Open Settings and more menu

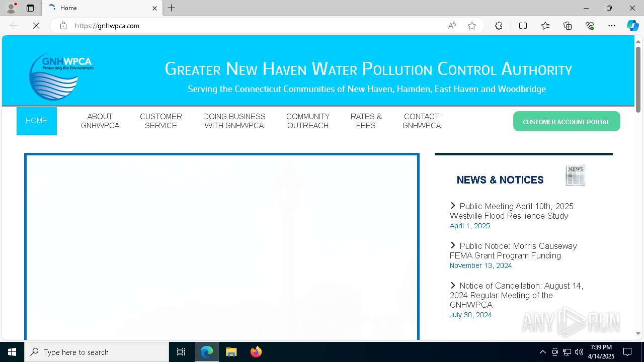tap(612, 26)
